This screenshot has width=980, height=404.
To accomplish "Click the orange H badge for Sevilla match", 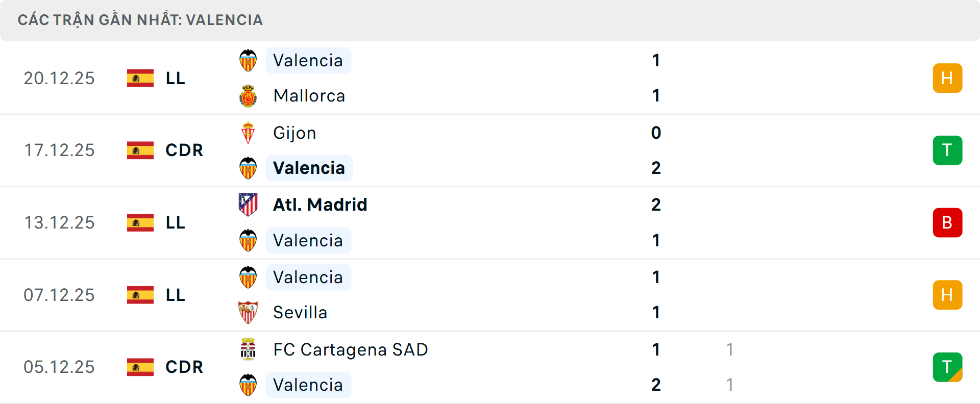I will tap(947, 295).
